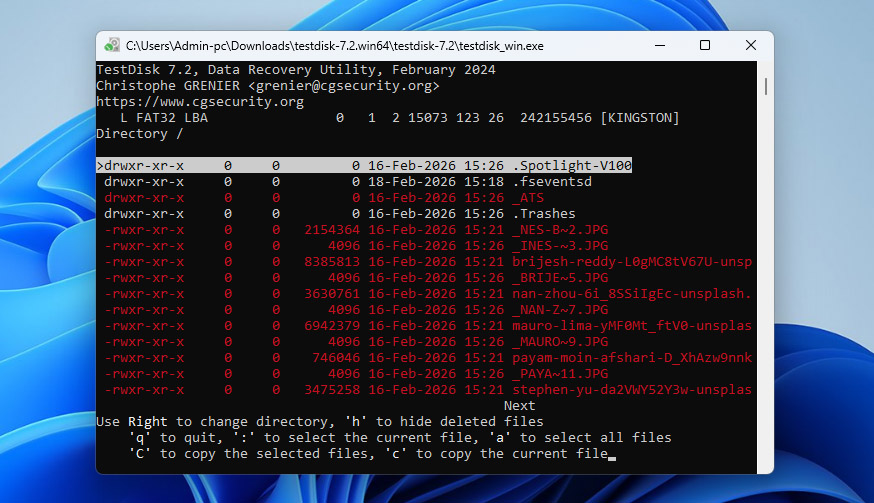Select the nan-zhou-6i_8SSiIgEc-unsplash file row
The image size is (874, 503).
(428, 294)
